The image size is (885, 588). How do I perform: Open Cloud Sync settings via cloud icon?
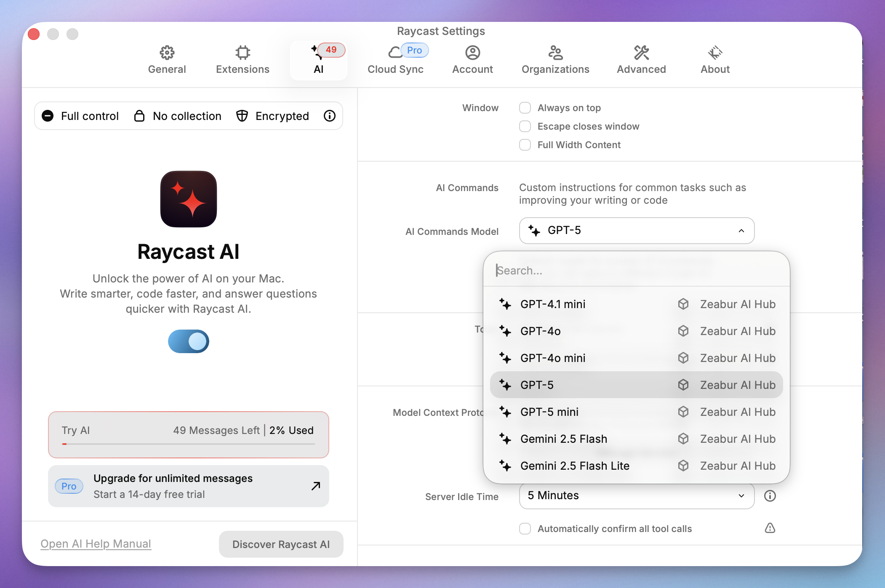click(x=395, y=59)
